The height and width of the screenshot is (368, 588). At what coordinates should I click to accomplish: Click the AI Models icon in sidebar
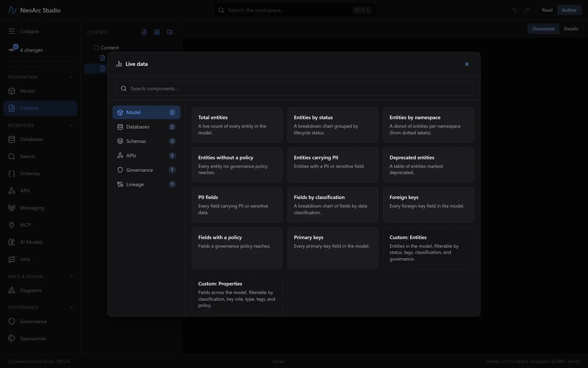point(12,242)
